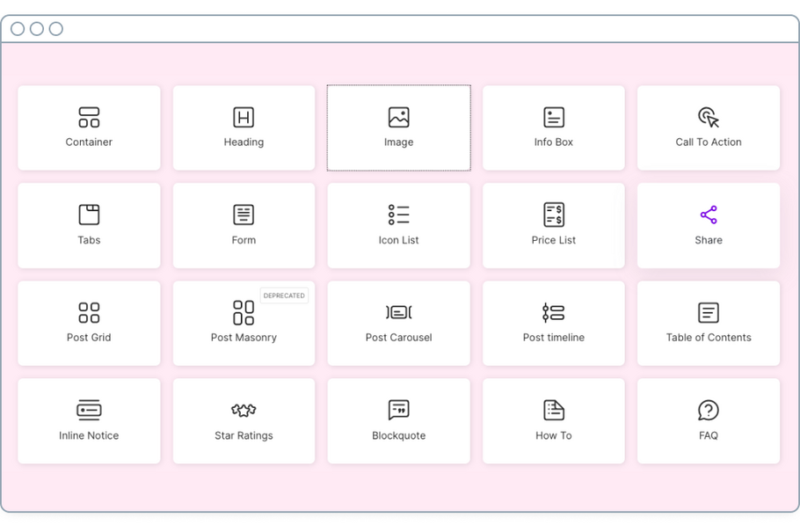This screenshot has height=532, width=800.
Task: Choose the How To block
Action: (x=553, y=420)
